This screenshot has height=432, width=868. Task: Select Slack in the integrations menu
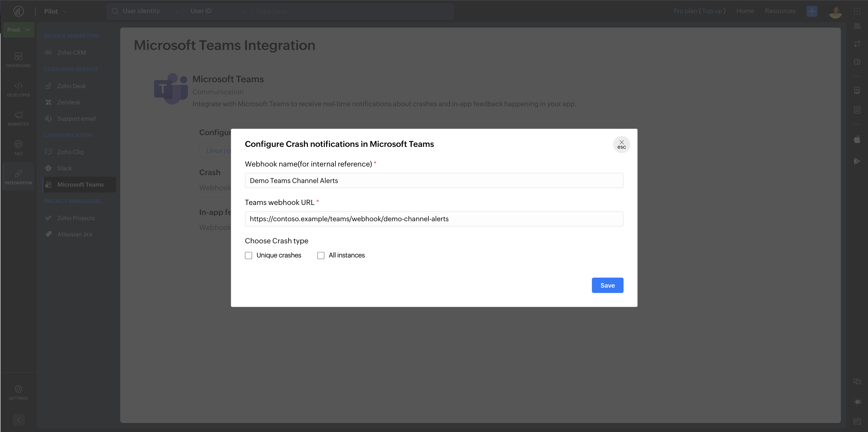(64, 168)
